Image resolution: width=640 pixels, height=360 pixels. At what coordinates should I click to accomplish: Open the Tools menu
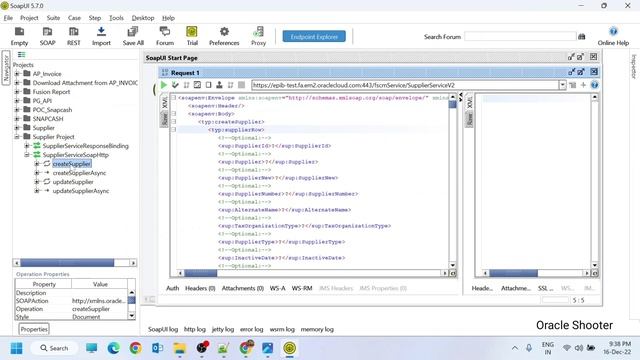pos(116,18)
